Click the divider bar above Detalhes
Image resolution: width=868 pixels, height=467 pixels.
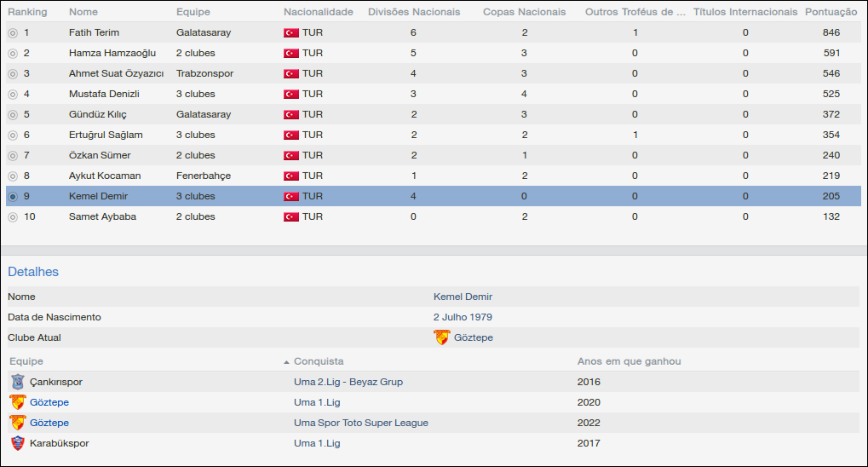434,251
